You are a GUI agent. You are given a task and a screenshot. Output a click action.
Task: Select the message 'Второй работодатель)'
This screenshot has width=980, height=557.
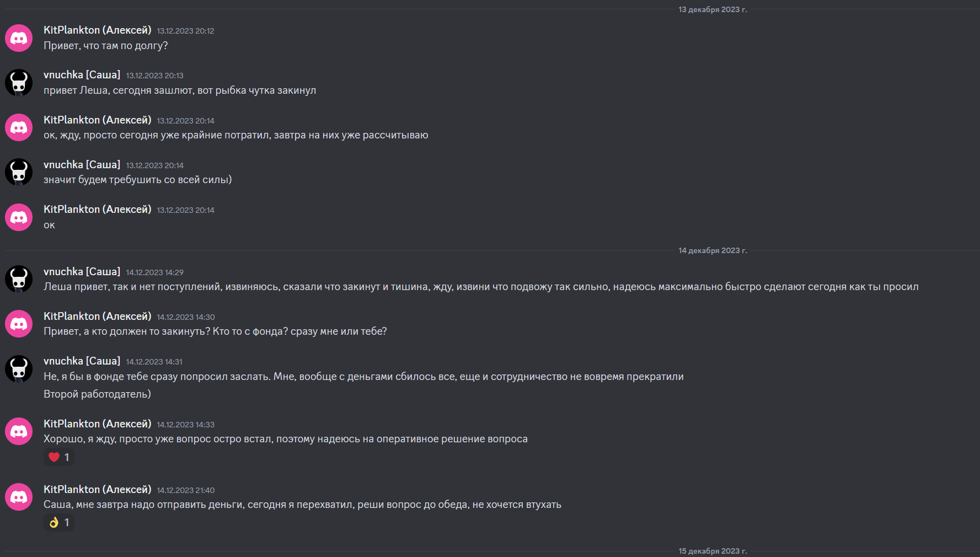click(97, 394)
